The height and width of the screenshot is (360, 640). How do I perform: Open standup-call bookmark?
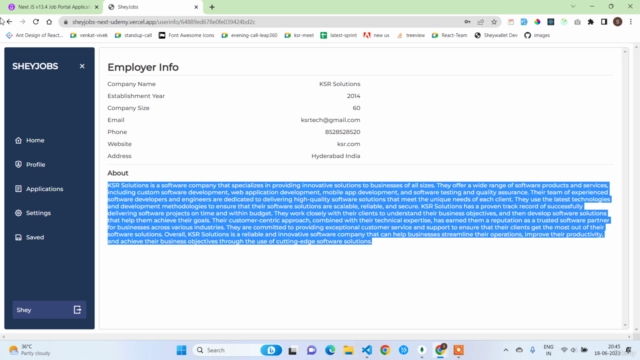coord(133,36)
